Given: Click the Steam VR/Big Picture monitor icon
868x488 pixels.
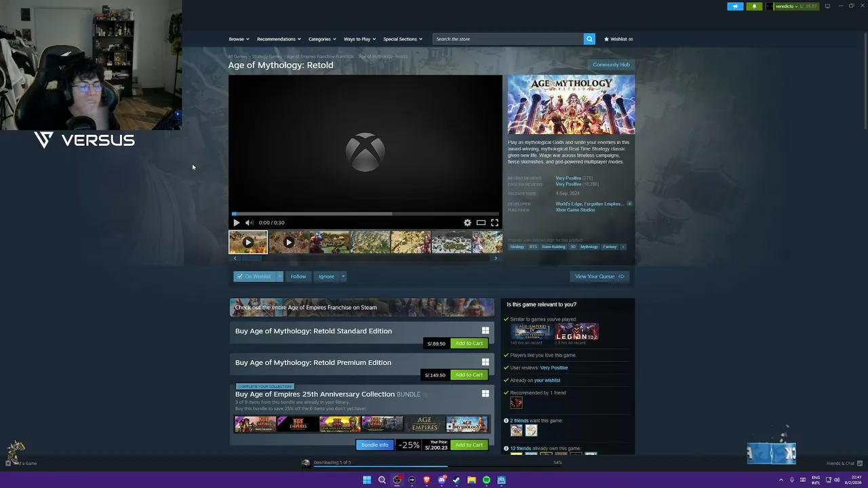Looking at the screenshot, I should (x=827, y=6).
